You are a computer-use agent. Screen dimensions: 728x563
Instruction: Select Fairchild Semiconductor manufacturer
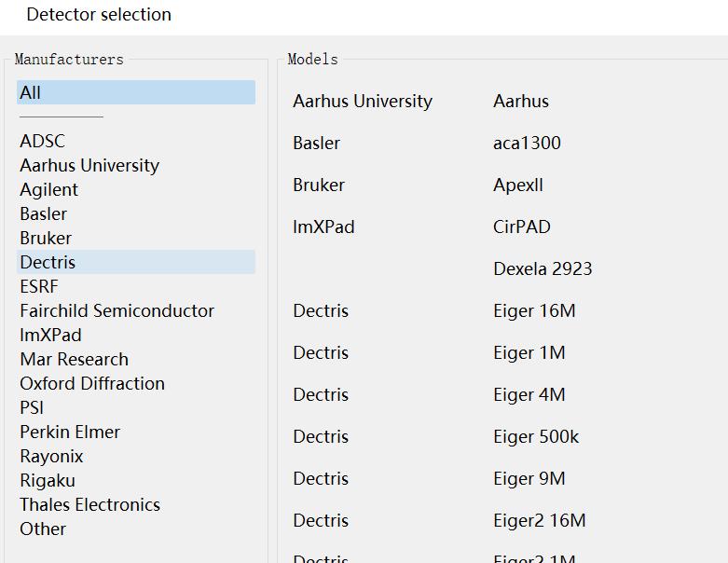click(117, 310)
